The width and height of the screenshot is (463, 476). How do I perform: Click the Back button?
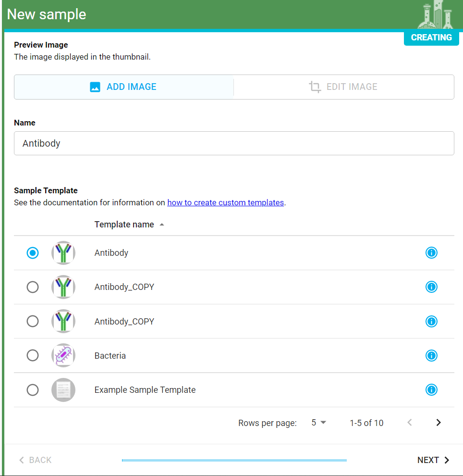[x=36, y=460]
